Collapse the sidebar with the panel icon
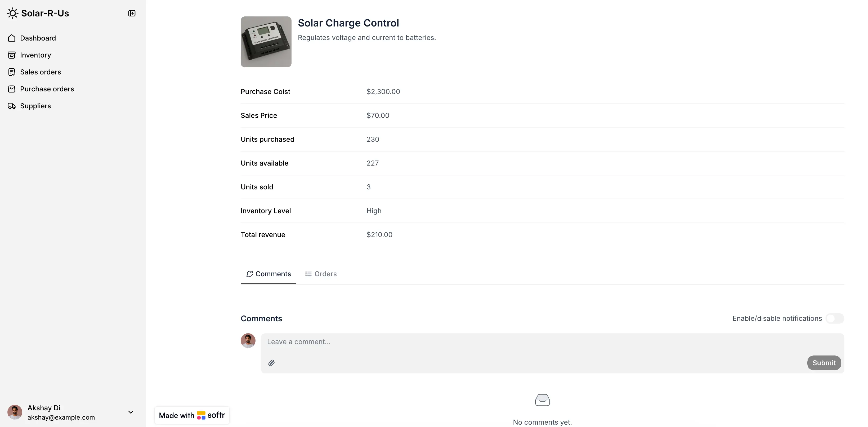Screen dimensions: 868x427 132,13
